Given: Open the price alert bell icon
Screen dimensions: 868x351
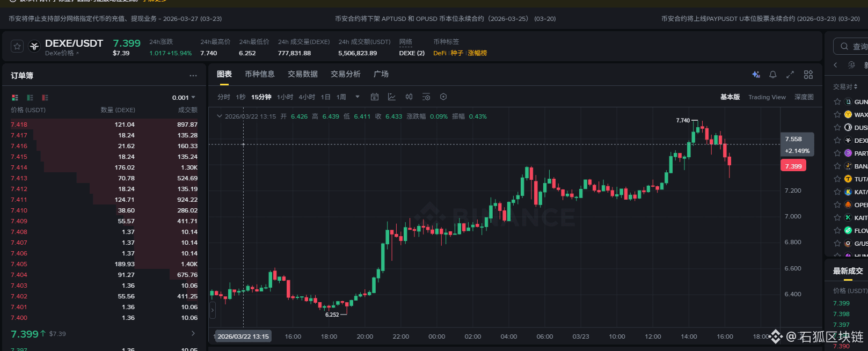Looking at the screenshot, I should point(773,75).
